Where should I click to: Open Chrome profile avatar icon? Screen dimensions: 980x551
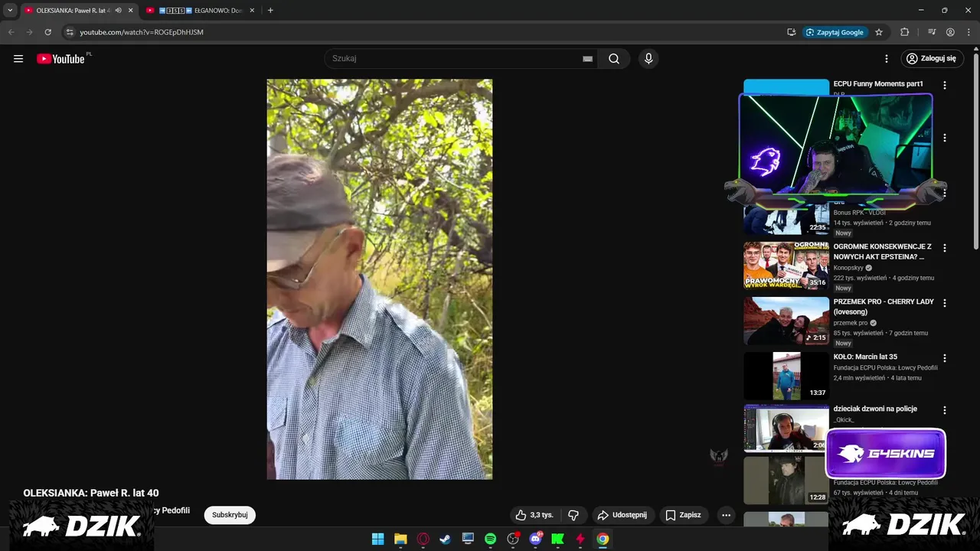click(950, 32)
